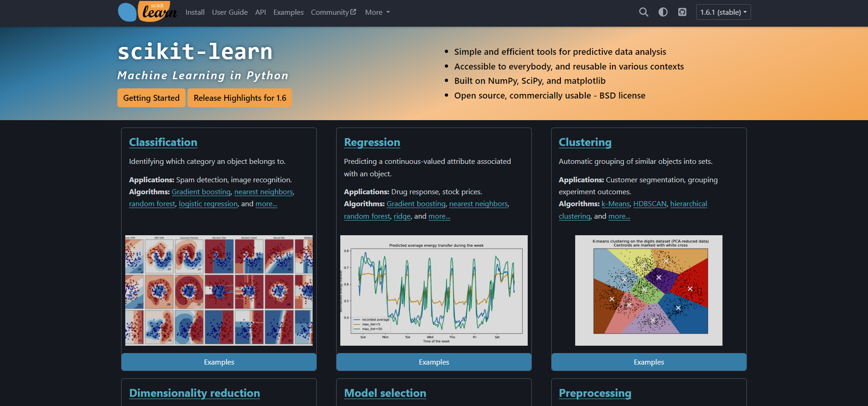Click more... link in Clustering card
This screenshot has height=406, width=868.
click(x=619, y=216)
